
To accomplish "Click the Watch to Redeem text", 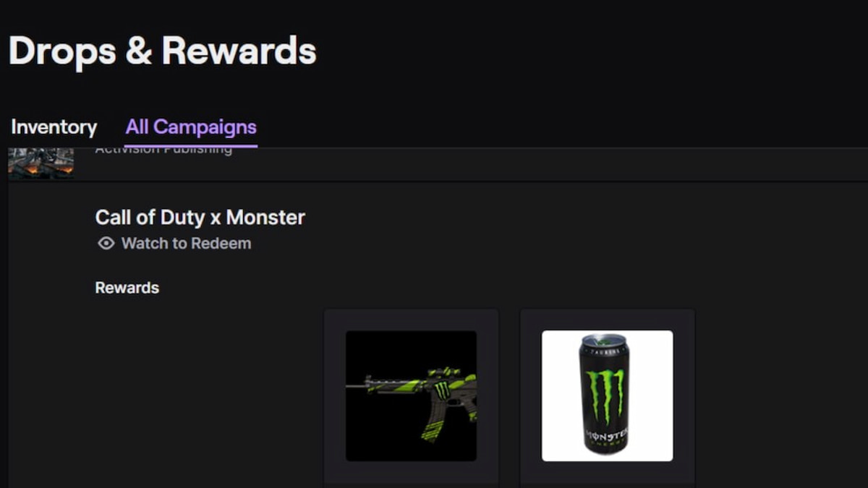I will pyautogui.click(x=186, y=244).
